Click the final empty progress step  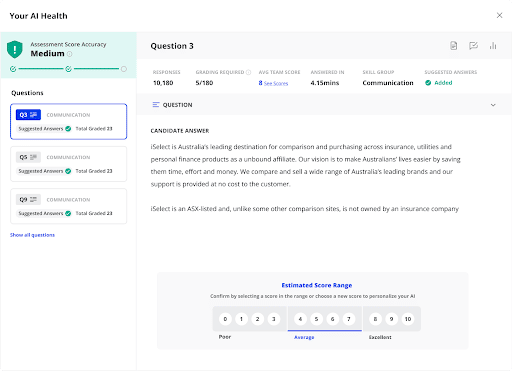124,69
